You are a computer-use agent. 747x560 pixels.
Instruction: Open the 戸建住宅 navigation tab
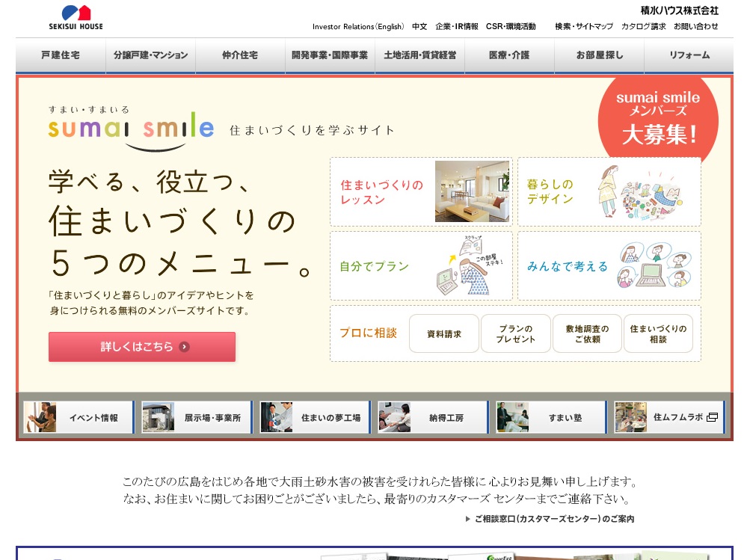[x=61, y=56]
